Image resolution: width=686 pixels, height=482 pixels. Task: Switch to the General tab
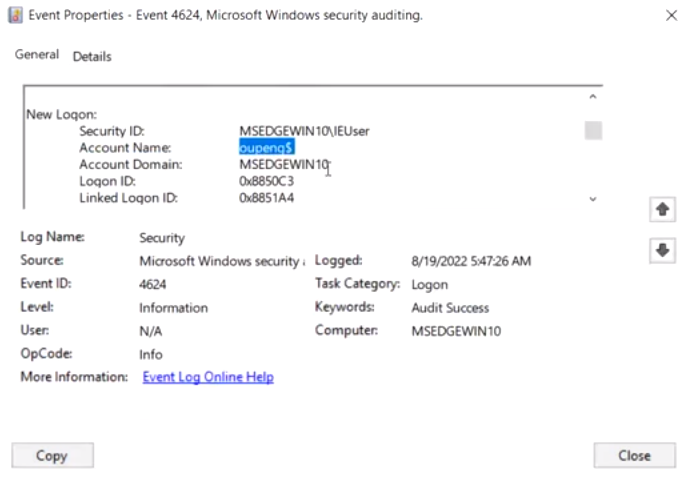coord(37,55)
